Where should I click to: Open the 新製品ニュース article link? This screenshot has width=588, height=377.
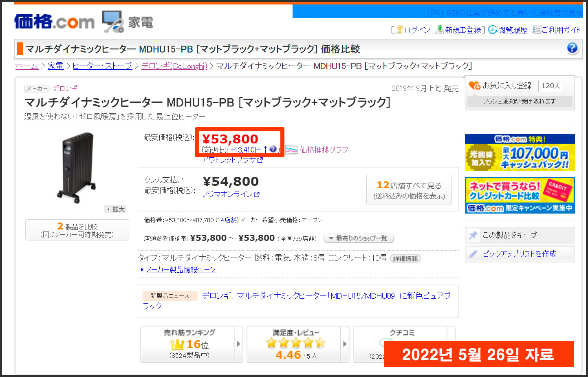(297, 301)
